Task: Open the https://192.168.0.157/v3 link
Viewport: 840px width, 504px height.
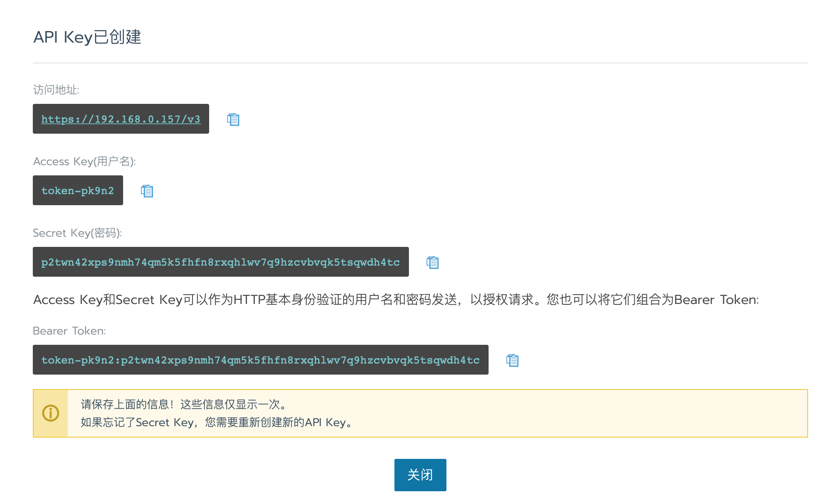Action: pyautogui.click(x=121, y=119)
